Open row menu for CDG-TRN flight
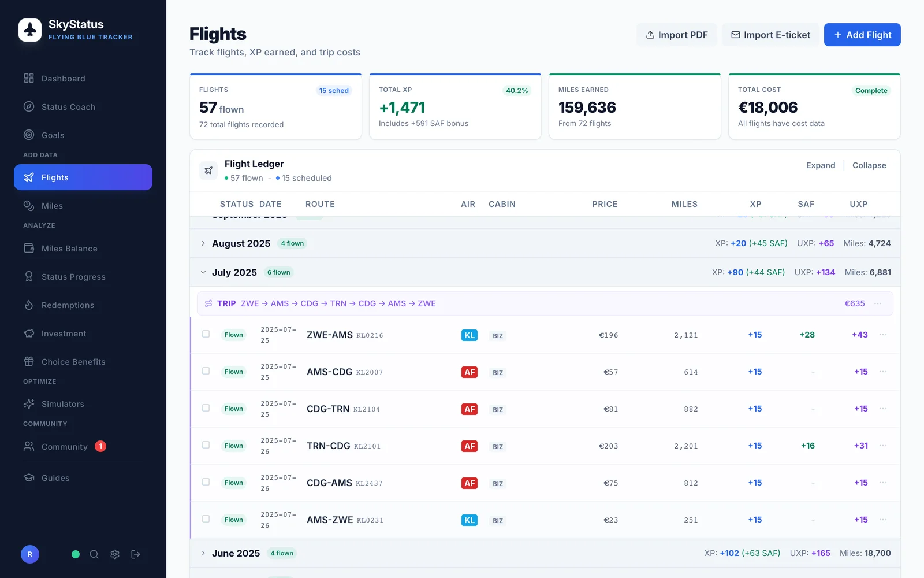The width and height of the screenshot is (924, 578). pos(883,409)
